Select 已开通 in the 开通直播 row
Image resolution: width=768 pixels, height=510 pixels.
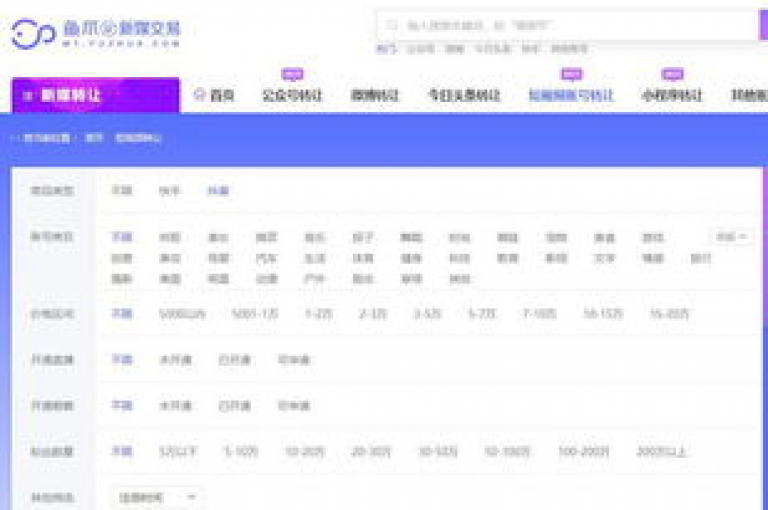pyautogui.click(x=235, y=360)
